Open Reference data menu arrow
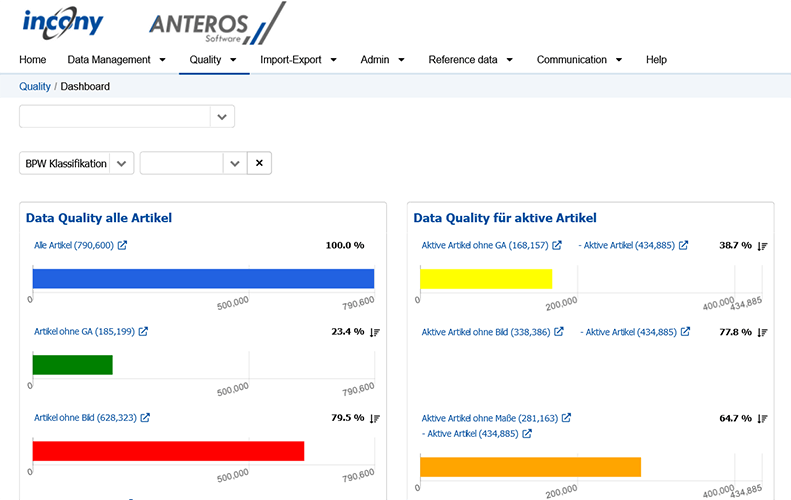 point(510,60)
